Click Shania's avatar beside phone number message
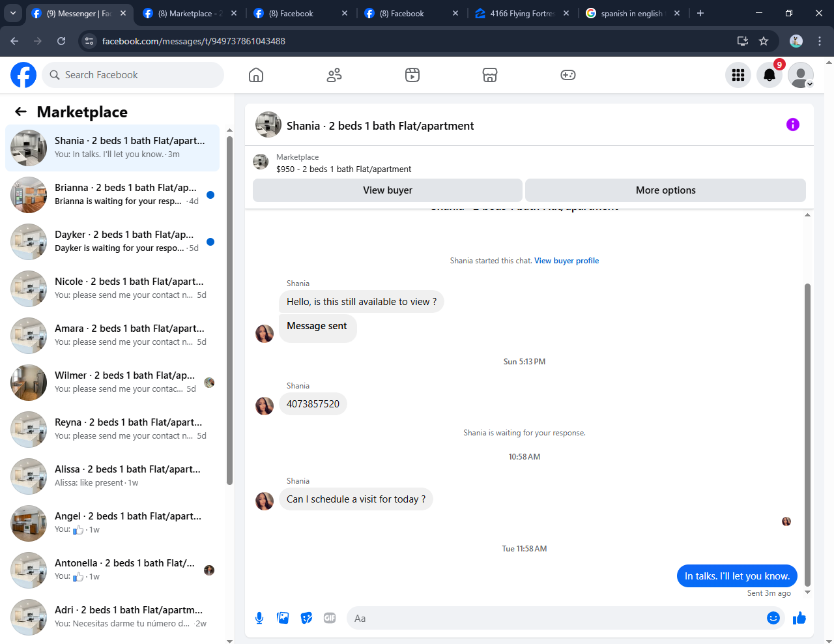Viewport: 834px width, 644px height. tap(265, 405)
